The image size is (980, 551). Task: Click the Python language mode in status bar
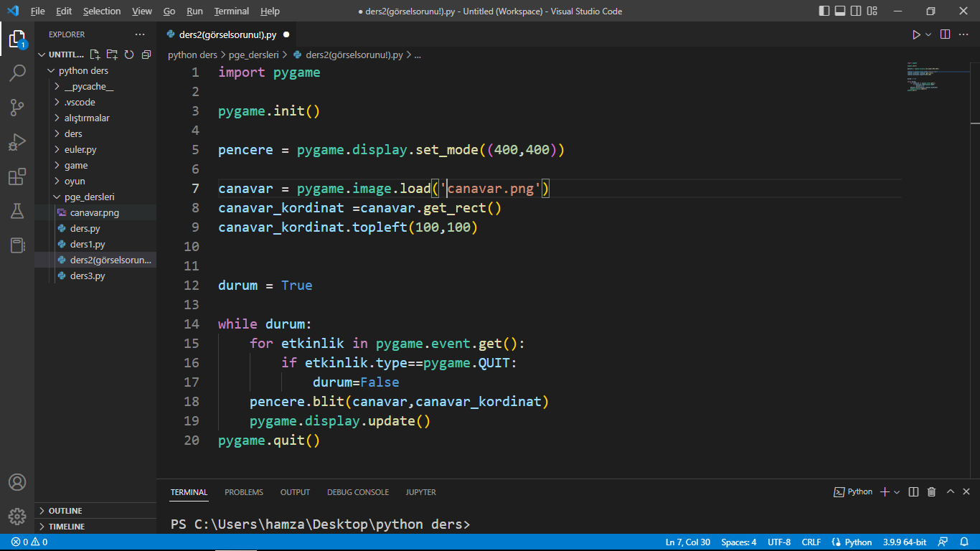coord(852,542)
